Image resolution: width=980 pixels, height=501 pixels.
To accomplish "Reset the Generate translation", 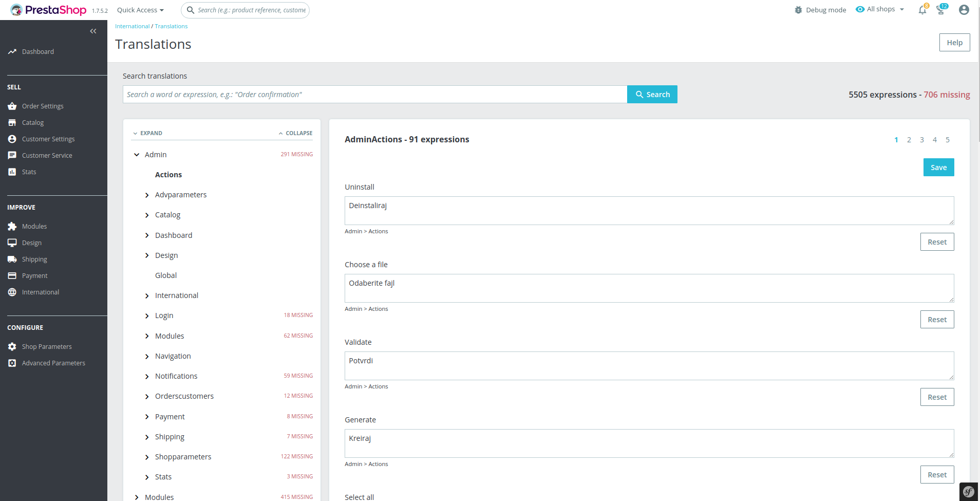I will click(937, 475).
